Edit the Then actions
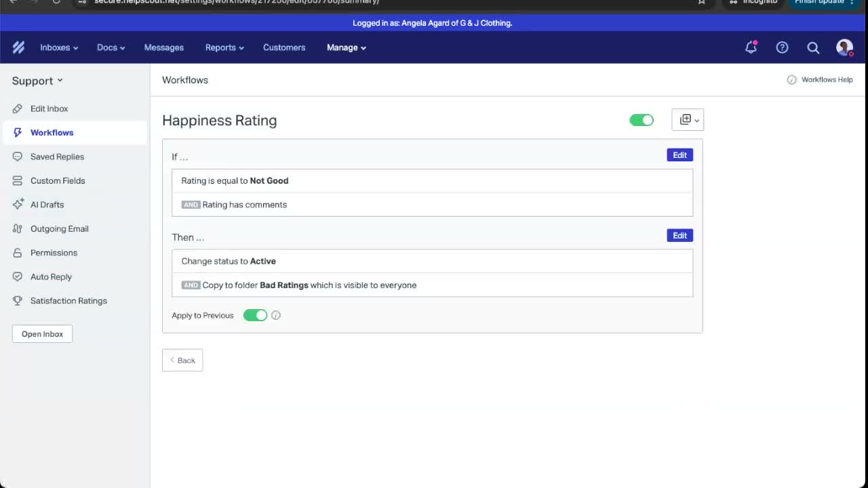The width and height of the screenshot is (868, 488). tap(679, 235)
